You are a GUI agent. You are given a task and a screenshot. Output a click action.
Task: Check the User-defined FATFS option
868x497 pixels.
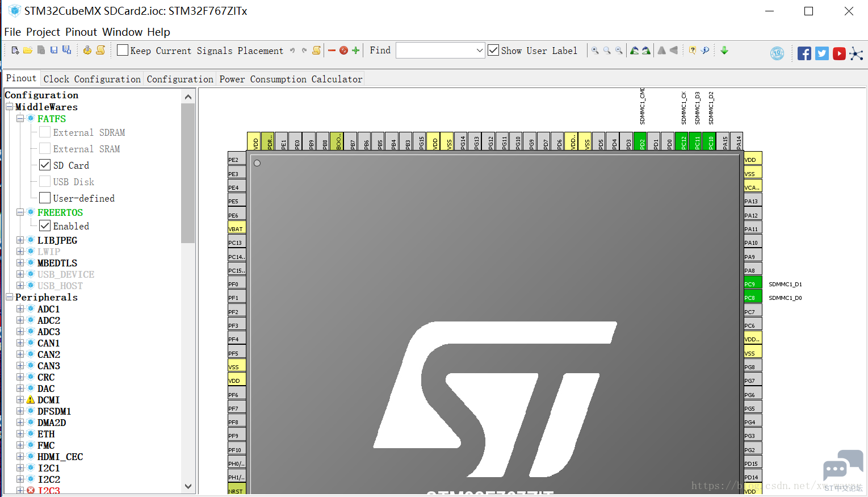pos(45,198)
